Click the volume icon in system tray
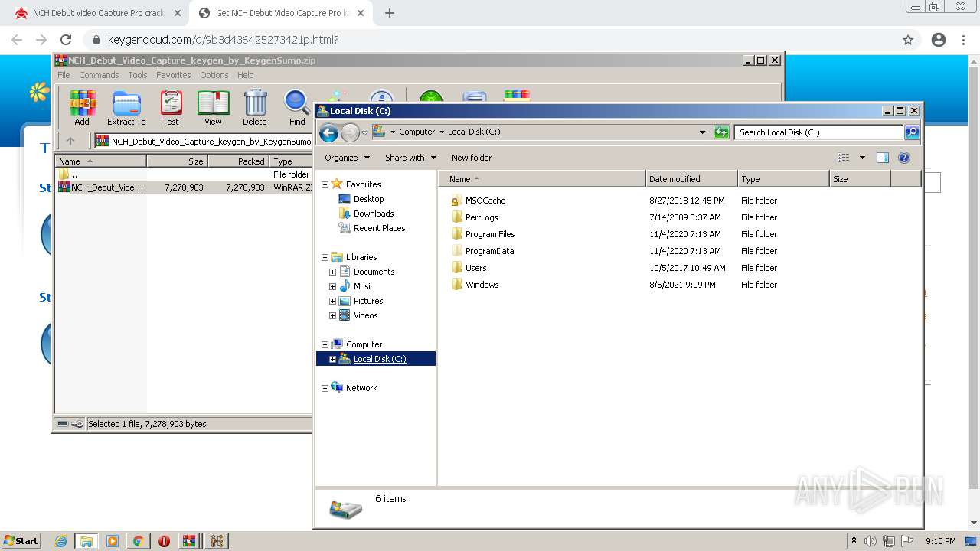This screenshot has width=980, height=551. [871, 541]
